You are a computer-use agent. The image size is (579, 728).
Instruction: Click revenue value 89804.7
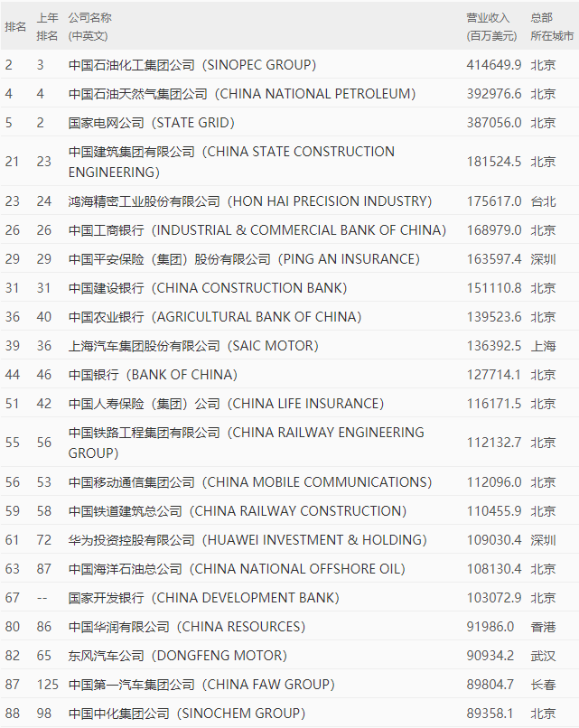[490, 685]
